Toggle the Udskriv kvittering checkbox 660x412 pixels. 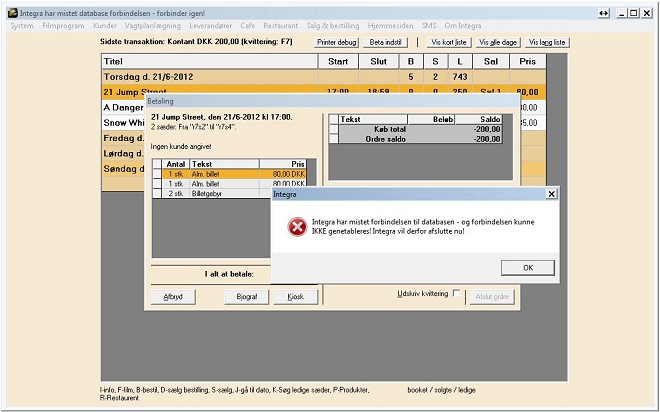tap(456, 293)
